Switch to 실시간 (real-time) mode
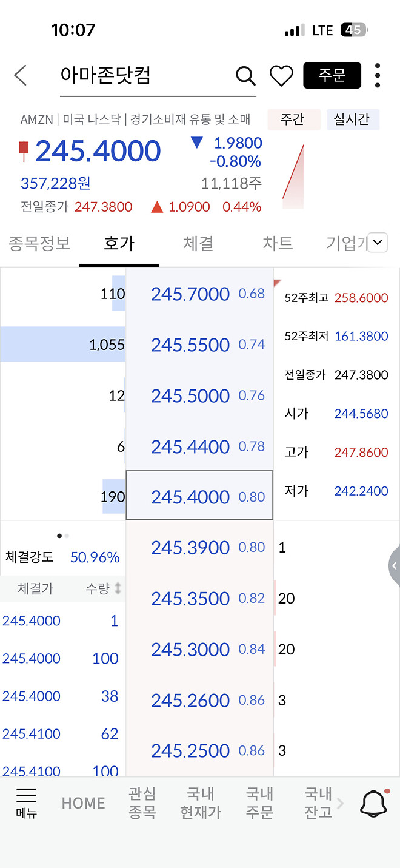This screenshot has height=868, width=400. pyautogui.click(x=353, y=119)
